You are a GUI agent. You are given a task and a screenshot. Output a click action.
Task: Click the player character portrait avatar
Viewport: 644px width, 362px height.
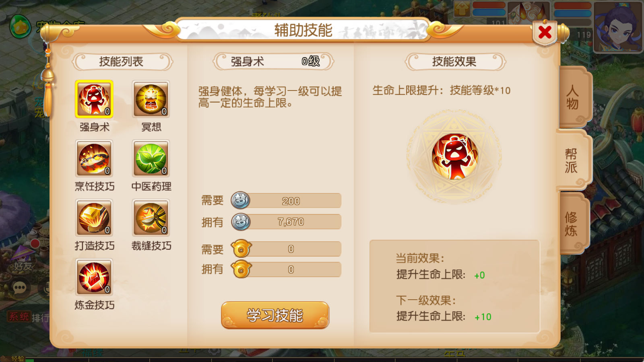click(618, 27)
